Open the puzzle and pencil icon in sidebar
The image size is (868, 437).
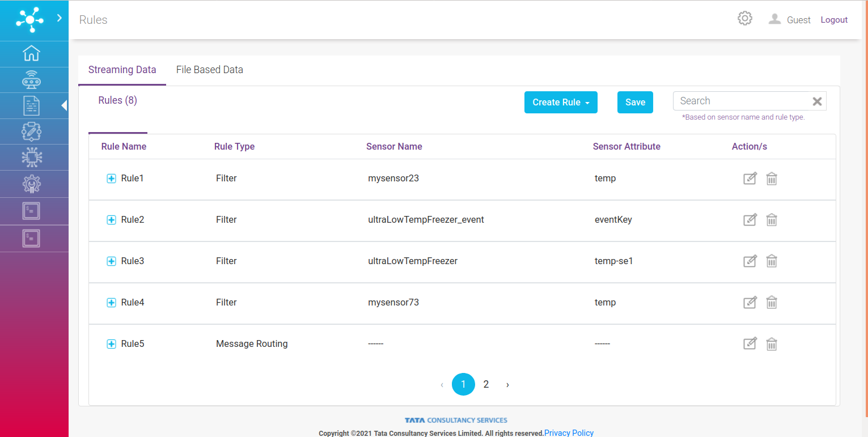click(x=31, y=131)
